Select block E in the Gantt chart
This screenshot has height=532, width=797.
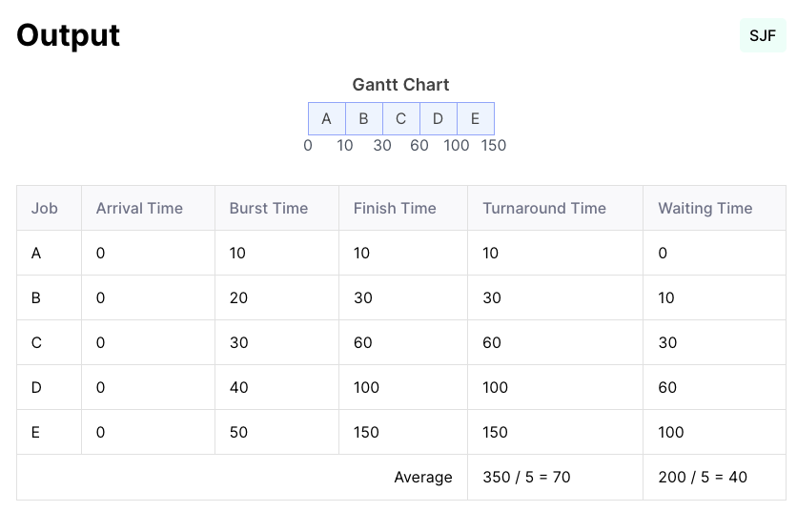(x=476, y=119)
